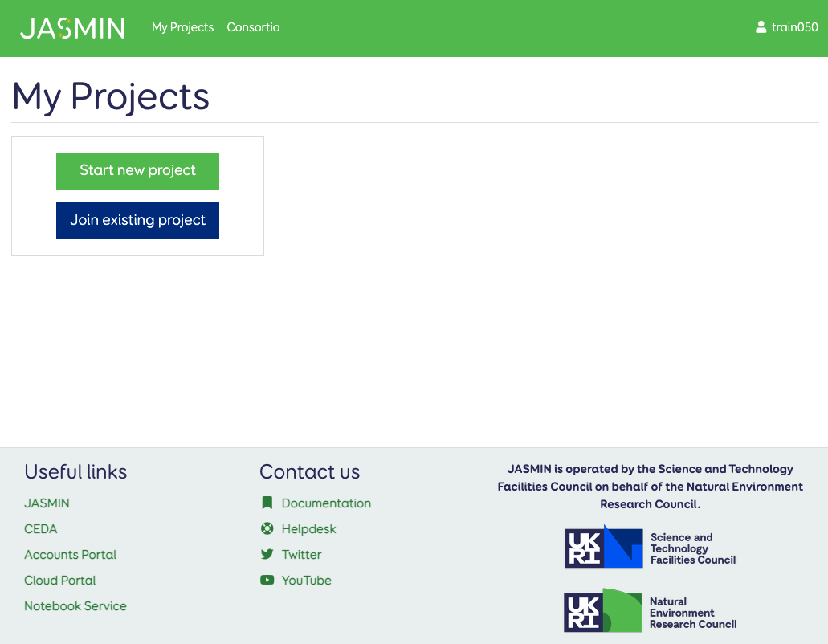Open My Projects in the navigation bar
828x644 pixels.
tap(182, 27)
